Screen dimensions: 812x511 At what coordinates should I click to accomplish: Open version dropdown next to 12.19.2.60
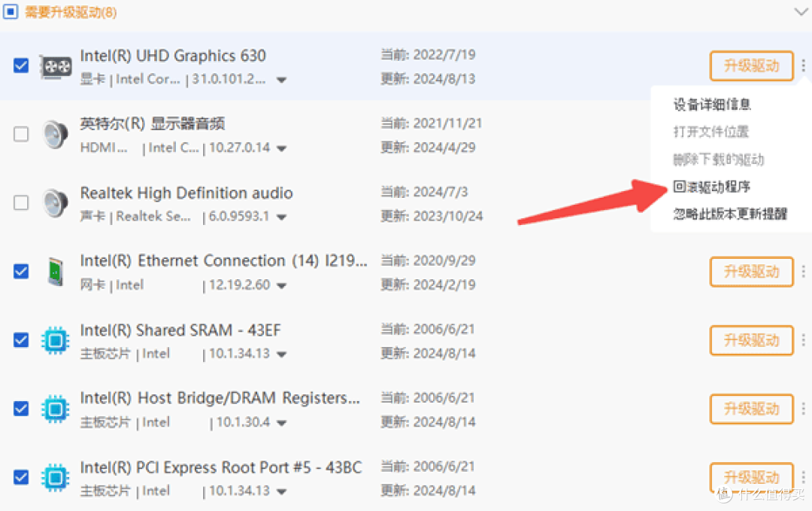click(281, 286)
